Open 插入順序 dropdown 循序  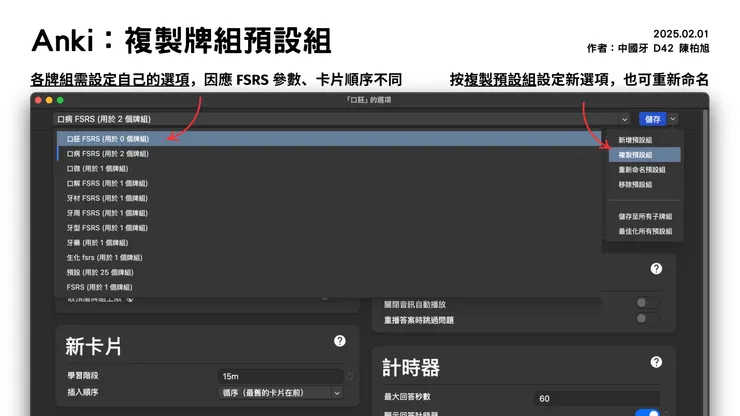click(280, 392)
